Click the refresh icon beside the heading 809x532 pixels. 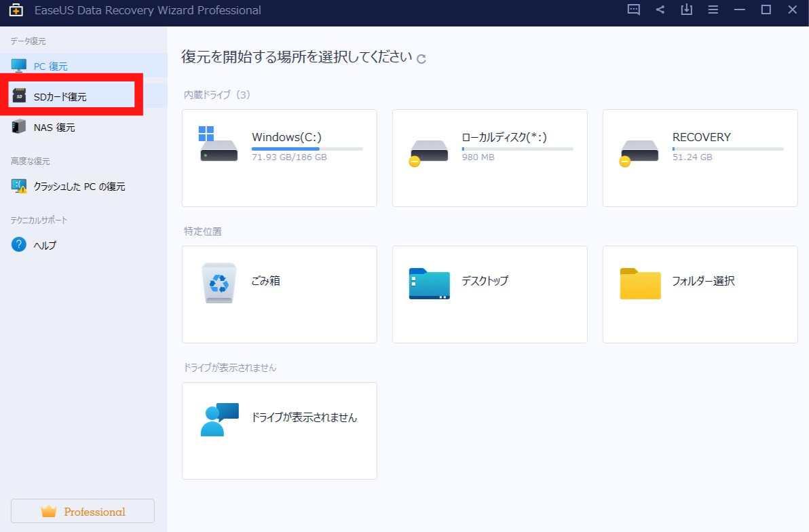click(421, 59)
